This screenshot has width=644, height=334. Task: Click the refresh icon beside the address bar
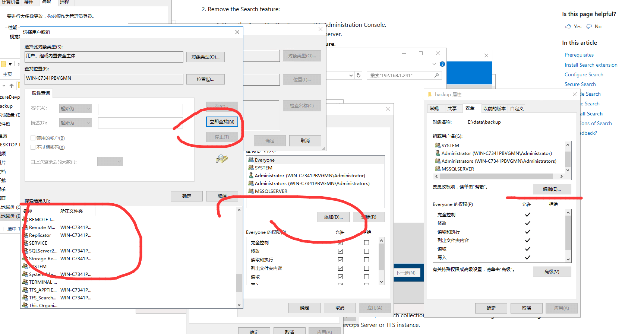tap(359, 75)
